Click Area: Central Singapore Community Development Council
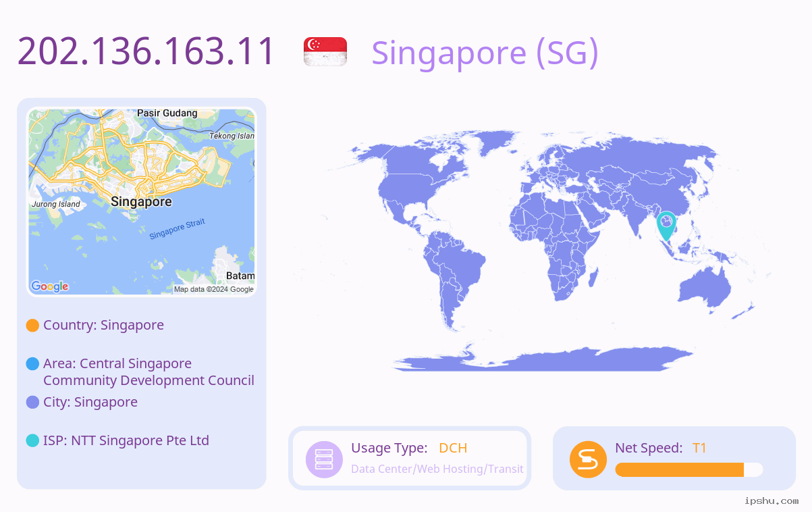 coord(148,372)
